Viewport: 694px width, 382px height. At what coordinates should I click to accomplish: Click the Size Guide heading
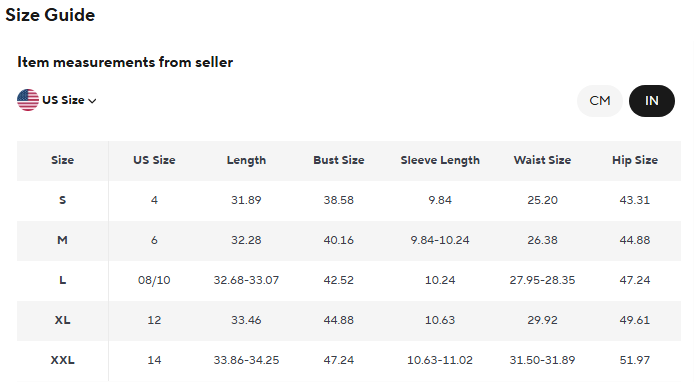(x=50, y=15)
